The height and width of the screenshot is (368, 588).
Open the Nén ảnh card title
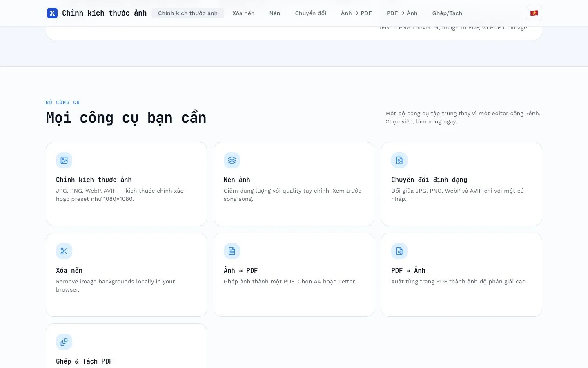[x=237, y=180]
